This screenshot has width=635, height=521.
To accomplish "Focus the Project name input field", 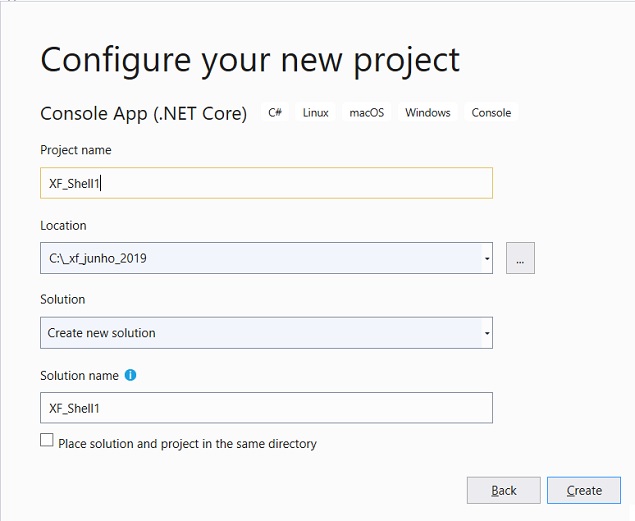I will pos(266,183).
